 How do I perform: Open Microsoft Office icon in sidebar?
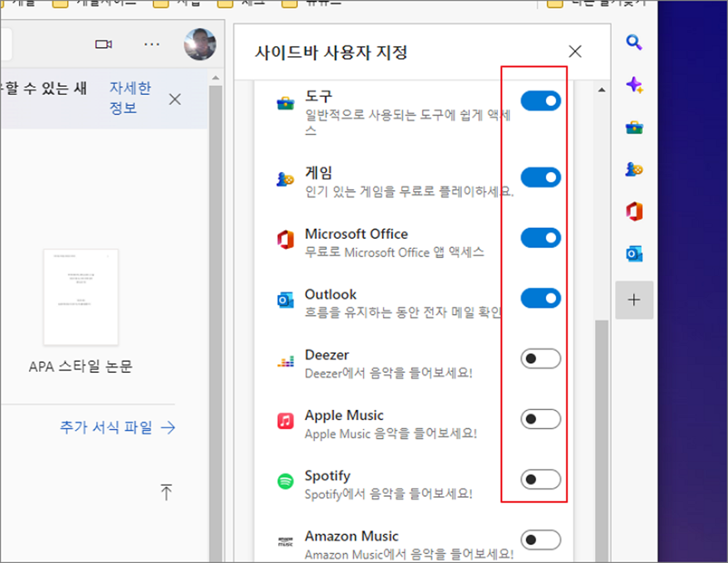(634, 211)
